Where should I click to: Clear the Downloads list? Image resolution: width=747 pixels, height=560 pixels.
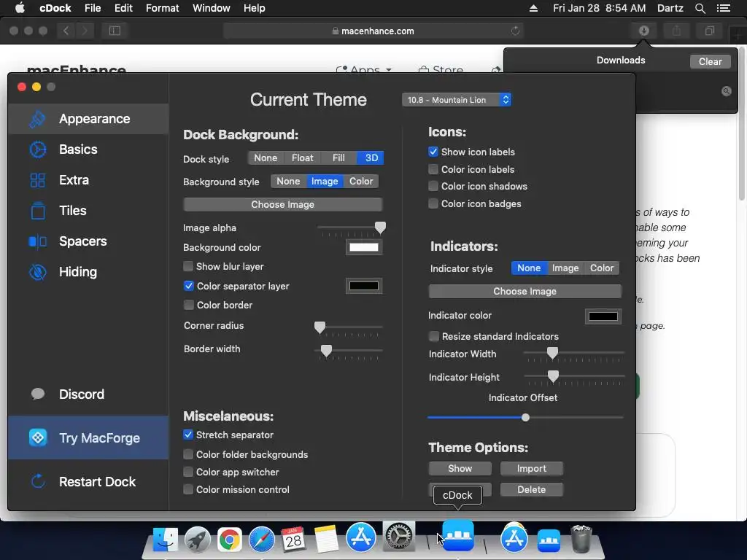(x=710, y=61)
